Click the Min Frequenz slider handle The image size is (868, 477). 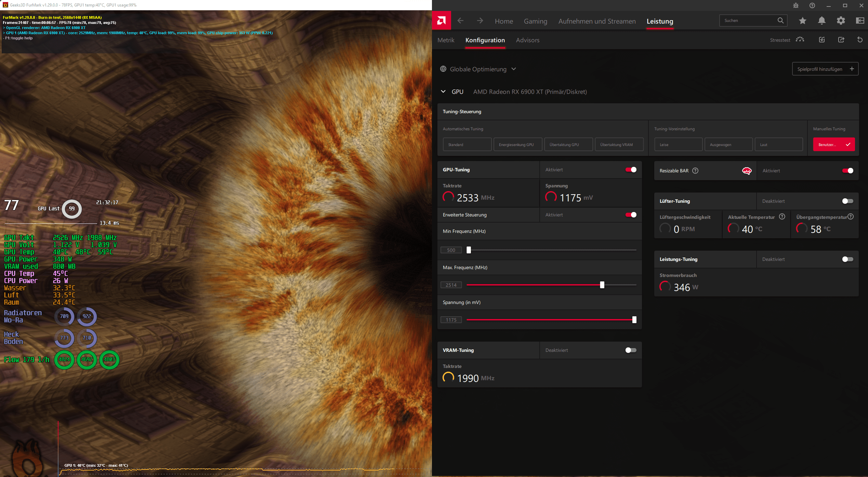click(469, 250)
